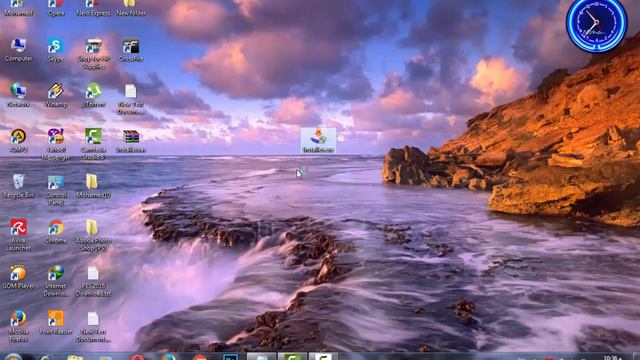The height and width of the screenshot is (360, 640).
Task: Launch the Winamp shortcut
Action: tap(56, 96)
